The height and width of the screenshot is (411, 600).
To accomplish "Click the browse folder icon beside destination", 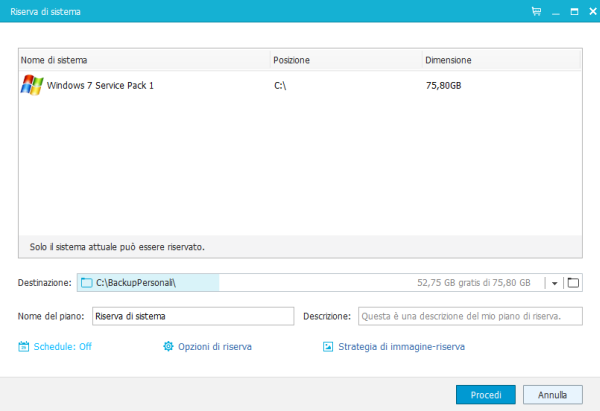I will 573,283.
